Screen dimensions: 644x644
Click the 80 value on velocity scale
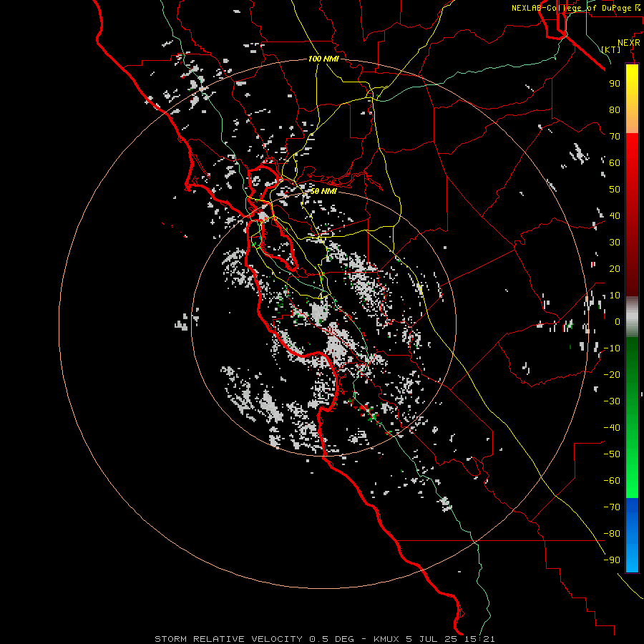coord(615,109)
